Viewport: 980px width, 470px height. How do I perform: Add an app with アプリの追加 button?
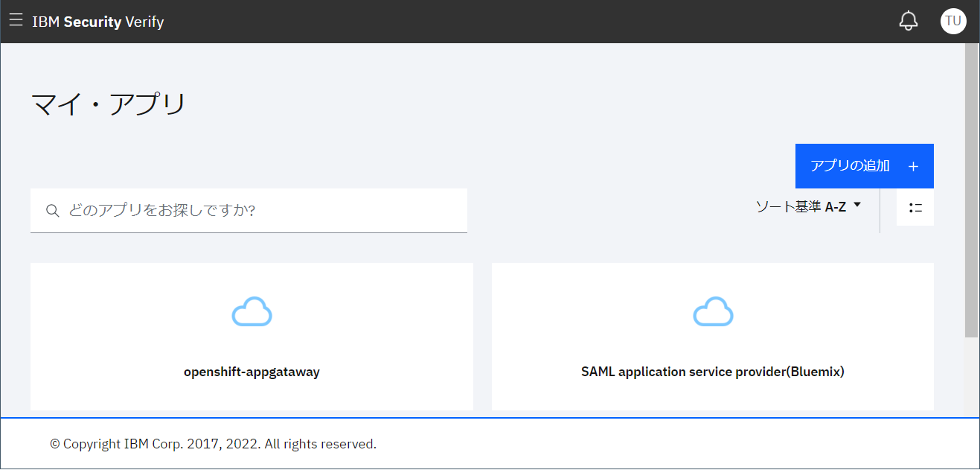[x=865, y=166]
